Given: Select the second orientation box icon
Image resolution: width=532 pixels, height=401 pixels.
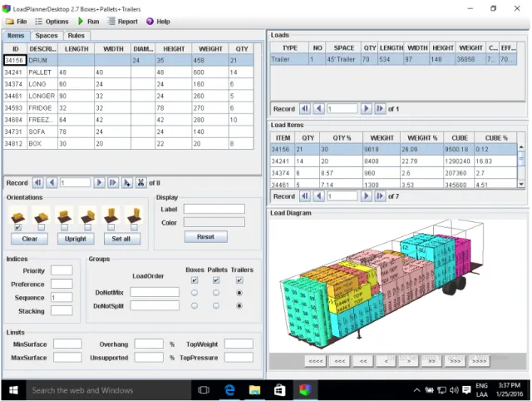Looking at the screenshot, I should pyautogui.click(x=41, y=215).
